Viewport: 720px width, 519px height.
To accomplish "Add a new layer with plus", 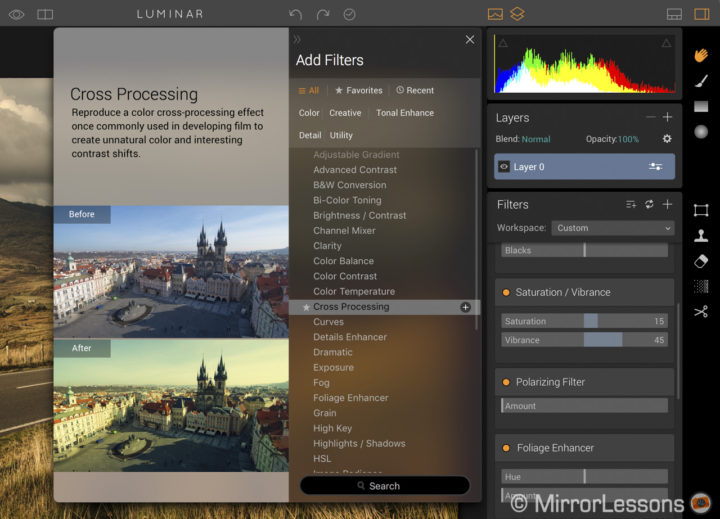I will point(667,117).
